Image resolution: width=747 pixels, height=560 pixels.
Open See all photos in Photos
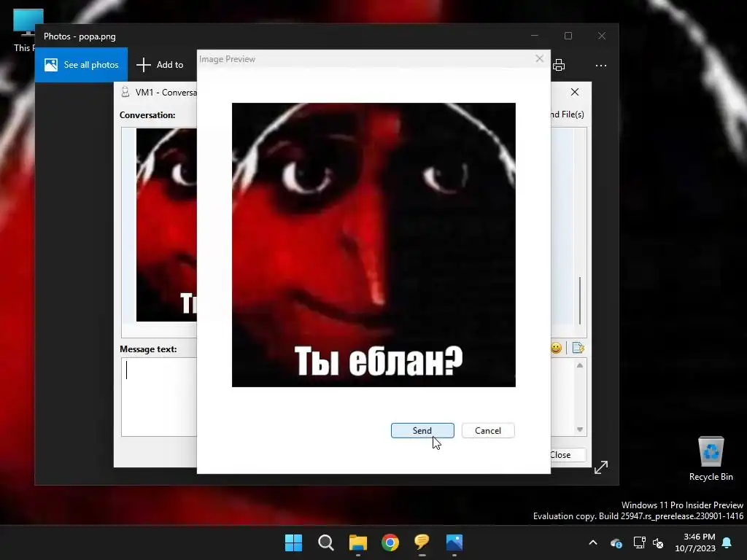coord(82,65)
